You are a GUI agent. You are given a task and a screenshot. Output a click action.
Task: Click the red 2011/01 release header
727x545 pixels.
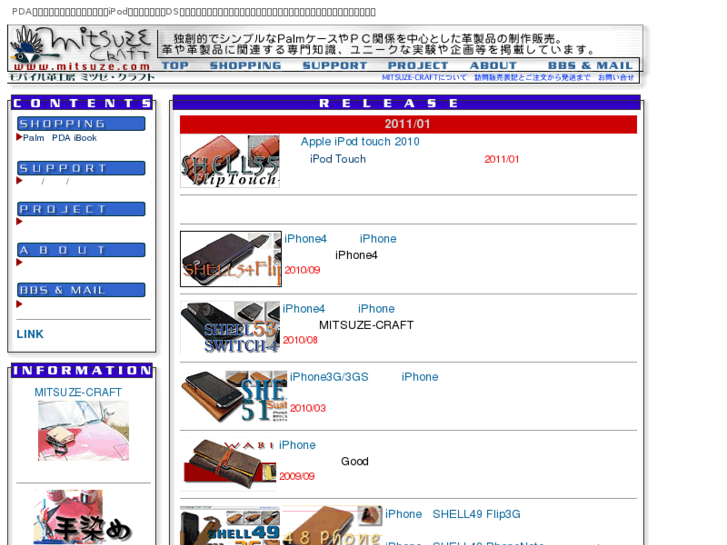tap(408, 124)
